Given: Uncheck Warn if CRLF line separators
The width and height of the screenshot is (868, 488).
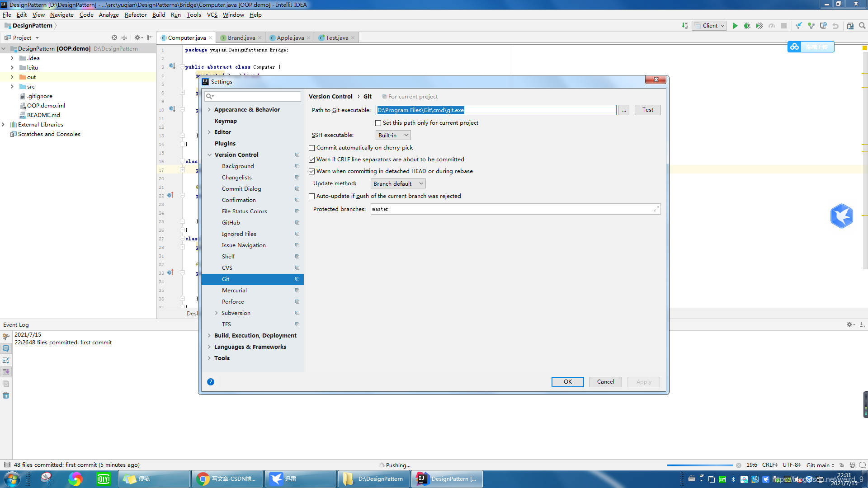Looking at the screenshot, I should (x=312, y=160).
